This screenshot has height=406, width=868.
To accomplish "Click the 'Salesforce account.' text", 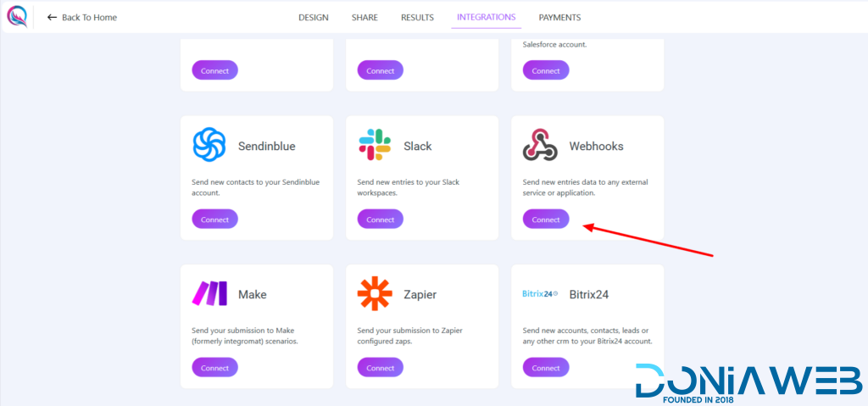I will [x=554, y=44].
